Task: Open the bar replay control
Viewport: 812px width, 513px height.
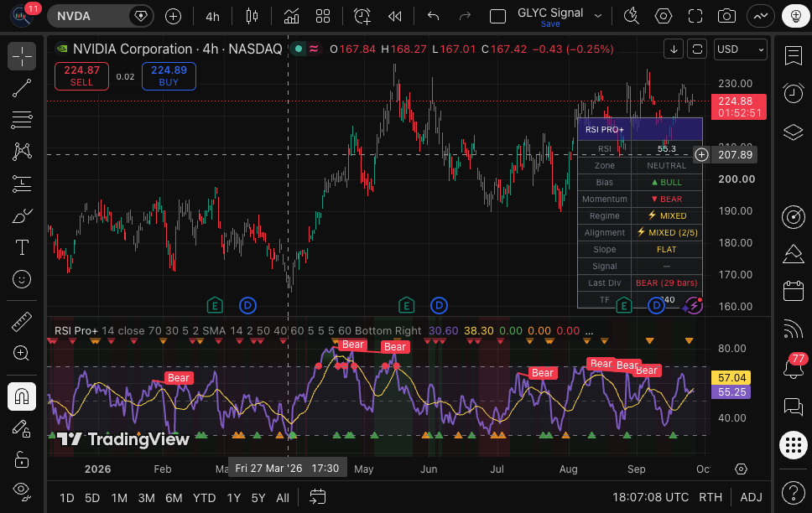Action: click(x=394, y=16)
